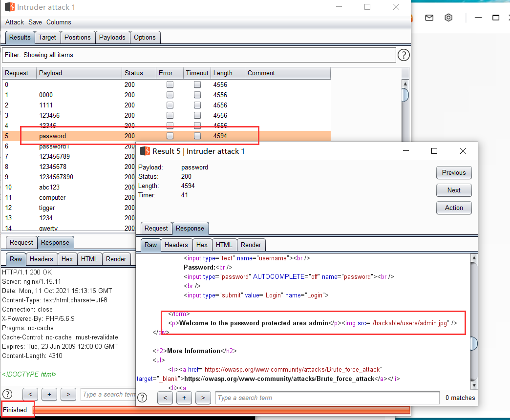The width and height of the screenshot is (510, 420).
Task: Switch to the Target tab
Action: point(47,38)
